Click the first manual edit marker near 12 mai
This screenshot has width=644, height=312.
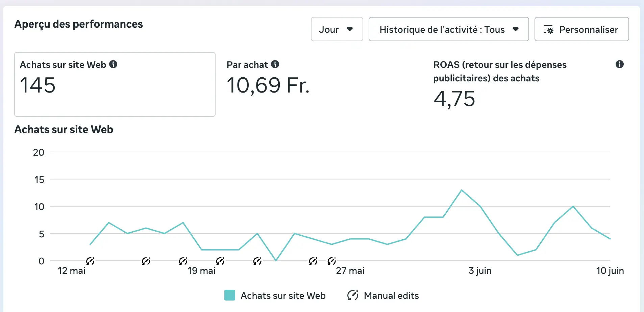pyautogui.click(x=90, y=261)
